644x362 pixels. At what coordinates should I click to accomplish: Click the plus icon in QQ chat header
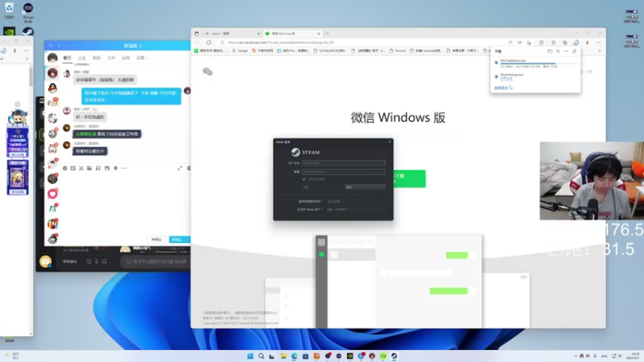click(x=59, y=46)
